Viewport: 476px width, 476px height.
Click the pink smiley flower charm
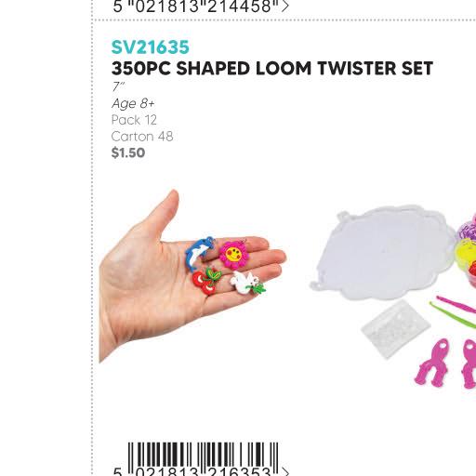234,253
